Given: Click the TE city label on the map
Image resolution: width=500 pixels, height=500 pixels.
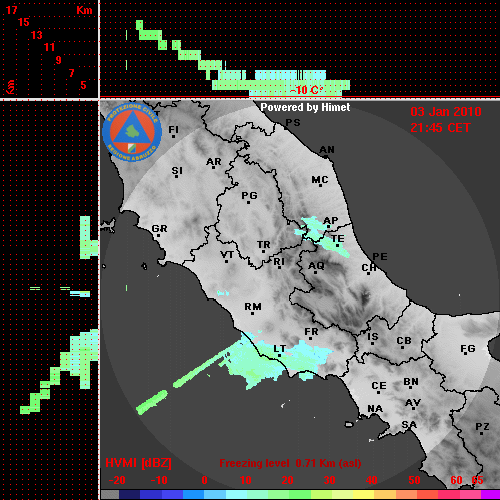Looking at the screenshot, I should [x=338, y=239].
